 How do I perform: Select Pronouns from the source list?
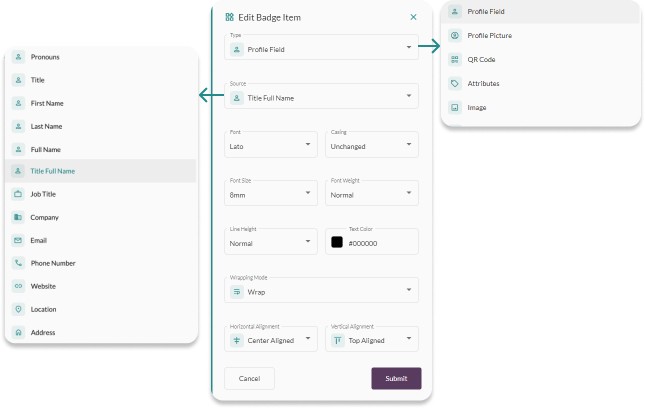click(45, 57)
